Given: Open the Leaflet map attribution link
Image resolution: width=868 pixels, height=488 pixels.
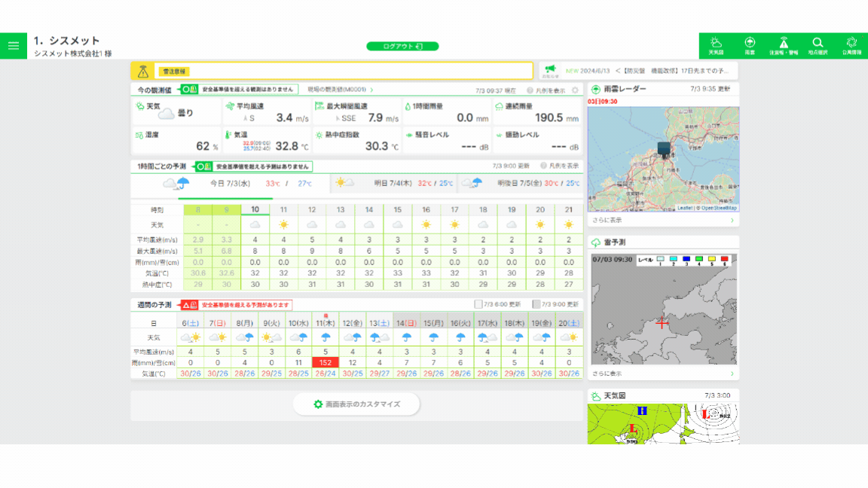Looking at the screenshot, I should (685, 208).
